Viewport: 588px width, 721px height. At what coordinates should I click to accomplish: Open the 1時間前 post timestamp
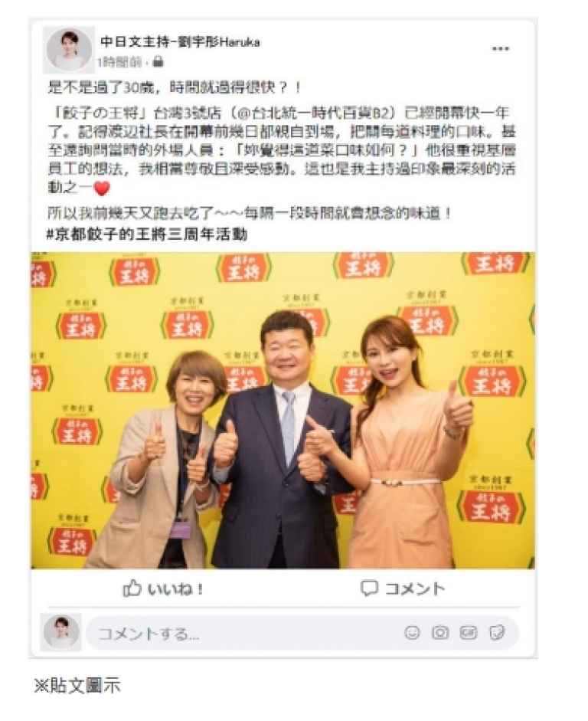119,62
